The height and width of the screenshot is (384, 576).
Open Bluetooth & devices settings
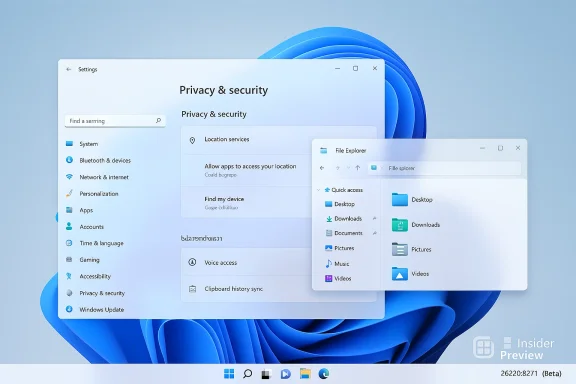[98, 160]
